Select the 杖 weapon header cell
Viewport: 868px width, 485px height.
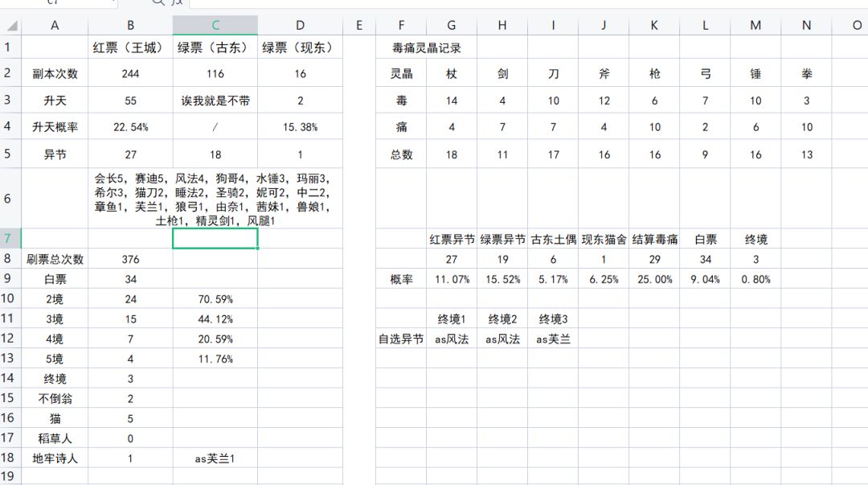(452, 74)
